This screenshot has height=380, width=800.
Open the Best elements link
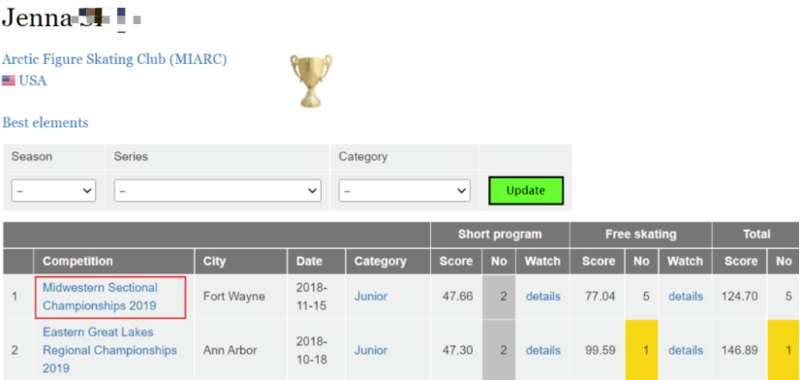pos(45,122)
